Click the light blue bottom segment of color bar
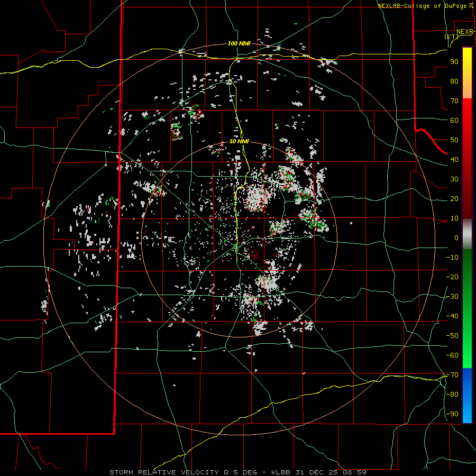476x476 pixels. pos(467,411)
